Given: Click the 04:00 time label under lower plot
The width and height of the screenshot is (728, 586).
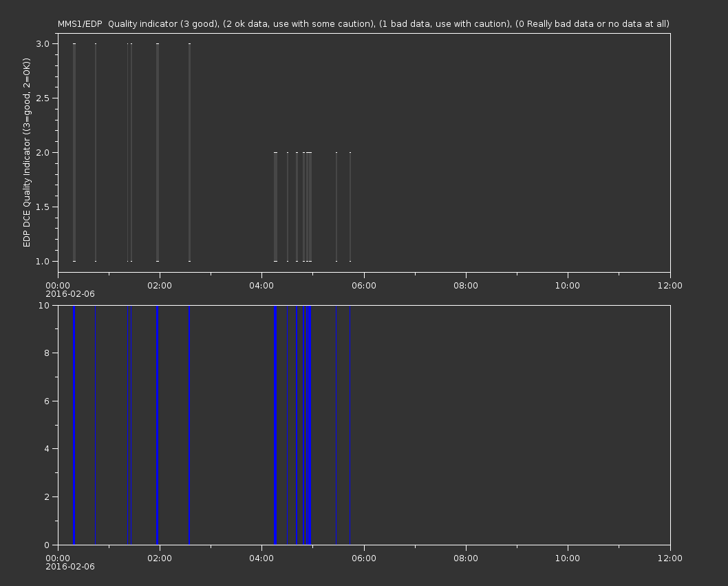Looking at the screenshot, I should [x=262, y=558].
